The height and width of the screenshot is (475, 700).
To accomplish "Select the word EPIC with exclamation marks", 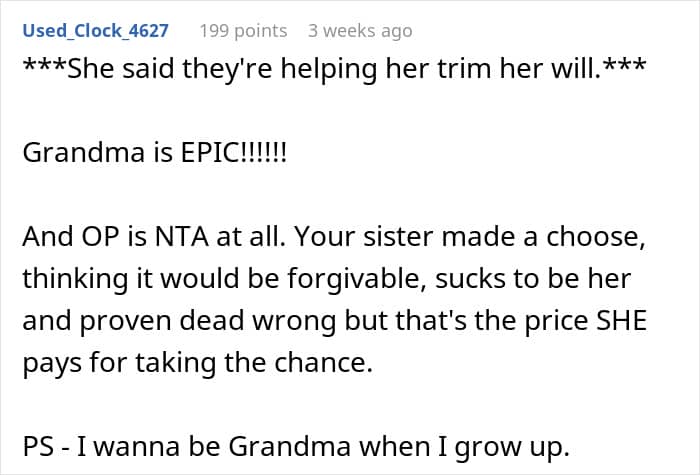I will click(x=233, y=153).
